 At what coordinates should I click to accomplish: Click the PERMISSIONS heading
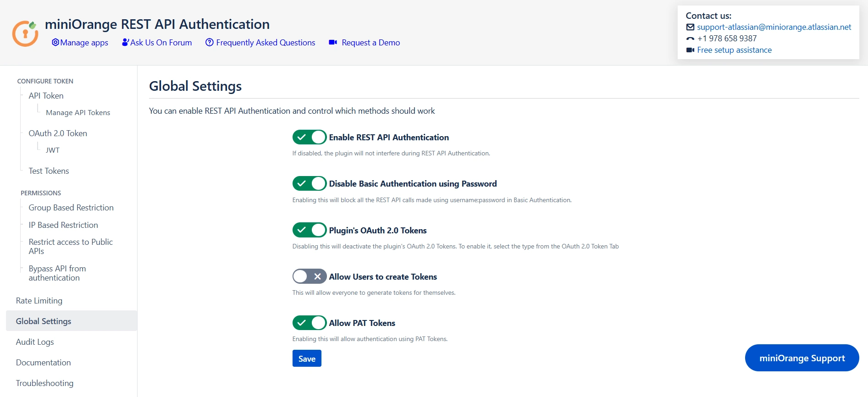pyautogui.click(x=41, y=193)
